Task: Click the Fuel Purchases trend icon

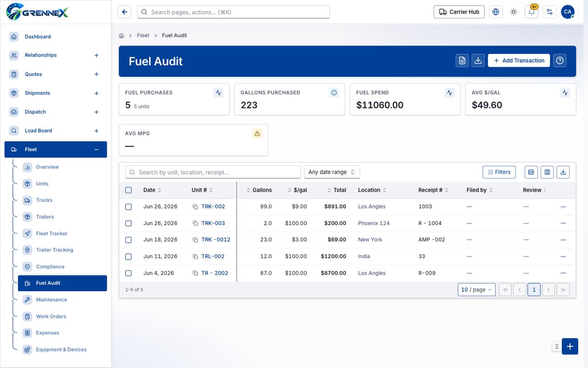Action: [219, 92]
